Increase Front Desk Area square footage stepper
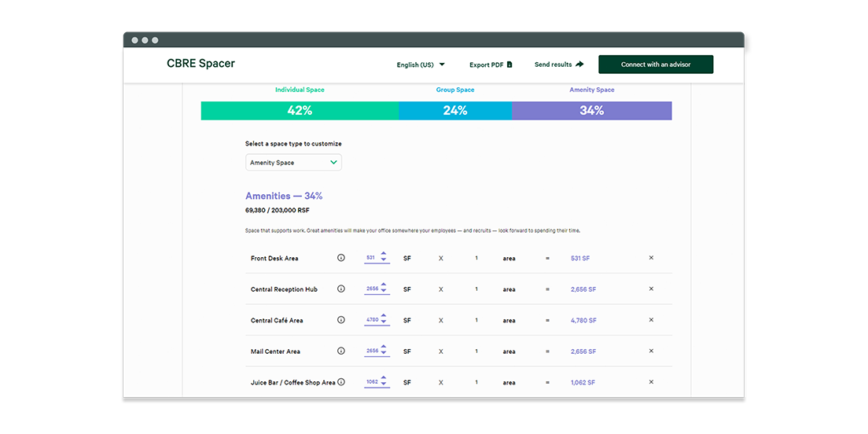868x434 pixels. [x=384, y=254]
